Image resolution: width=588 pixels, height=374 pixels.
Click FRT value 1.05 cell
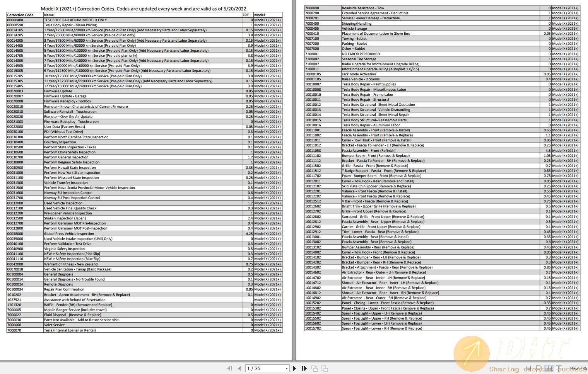545,155
